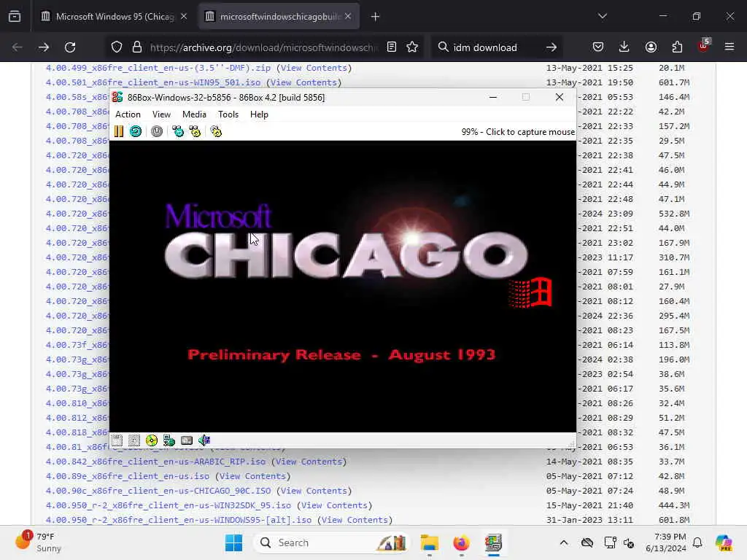Click the hard disk status icon
The image size is (747, 560).
click(x=187, y=440)
